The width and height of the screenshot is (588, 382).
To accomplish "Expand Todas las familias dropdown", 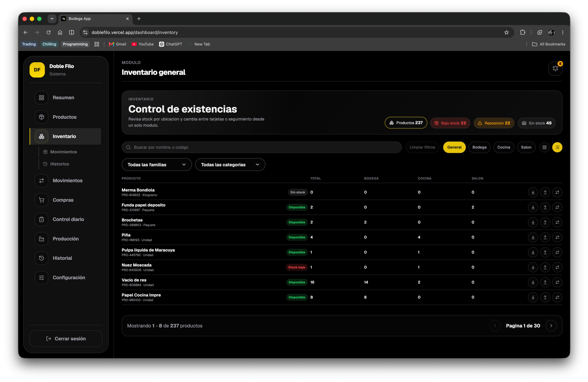I will tap(157, 165).
